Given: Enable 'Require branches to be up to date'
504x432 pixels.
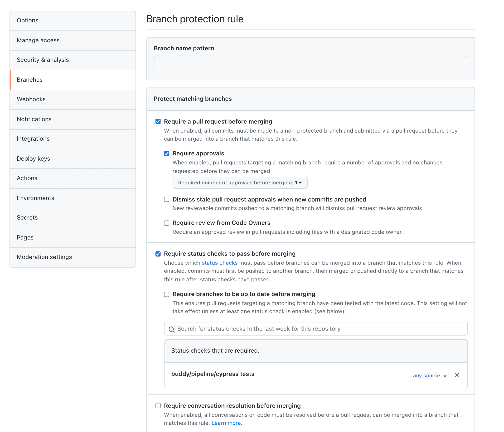Looking at the screenshot, I should coord(166,293).
